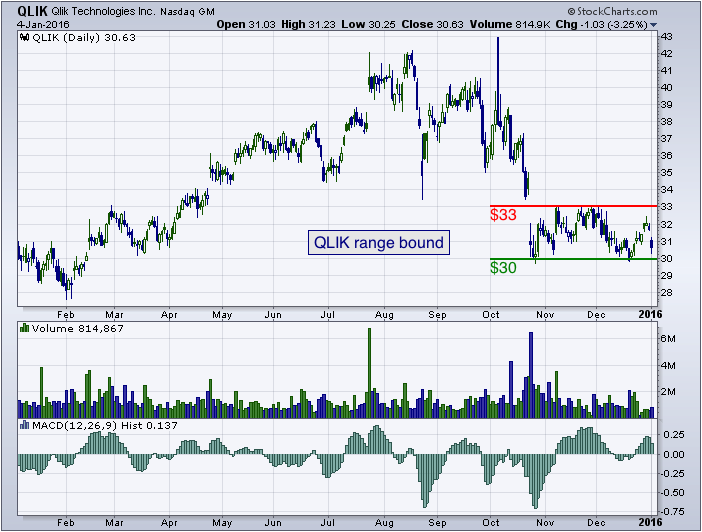Image resolution: width=702 pixels, height=532 pixels.
Task: Click the Low 30.25 value
Action: pyautogui.click(x=368, y=25)
